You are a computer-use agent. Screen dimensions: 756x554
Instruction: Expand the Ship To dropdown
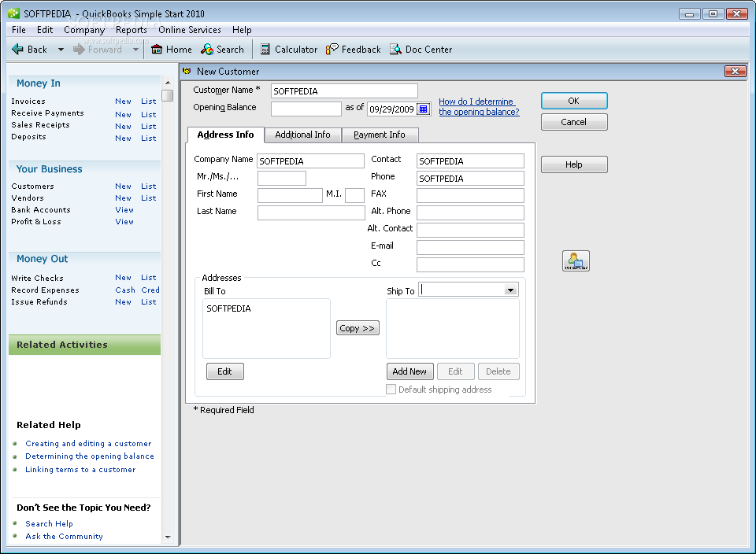tap(510, 290)
